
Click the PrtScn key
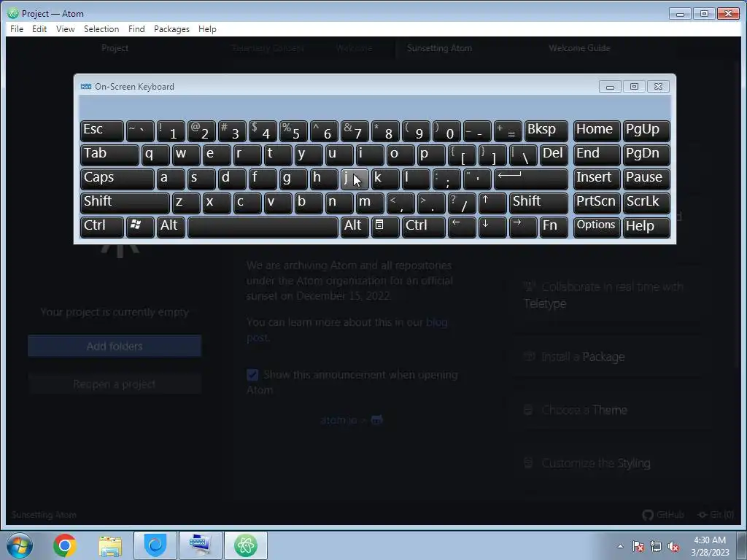pos(597,203)
